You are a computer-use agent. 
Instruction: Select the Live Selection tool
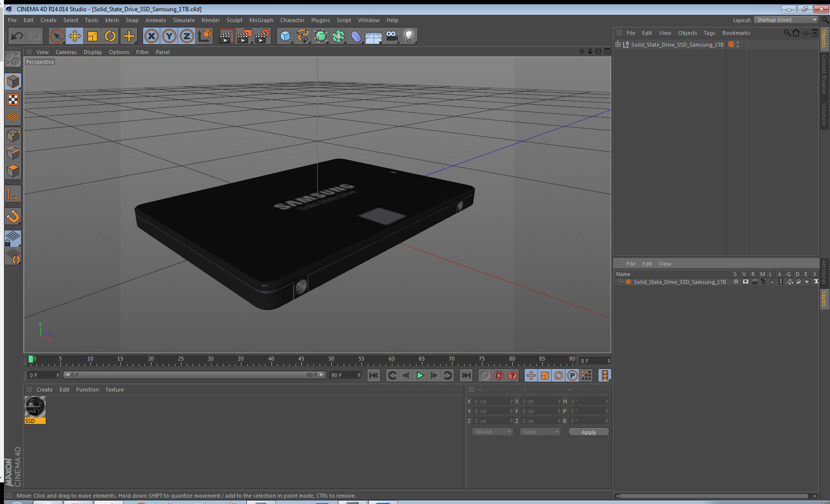(57, 36)
